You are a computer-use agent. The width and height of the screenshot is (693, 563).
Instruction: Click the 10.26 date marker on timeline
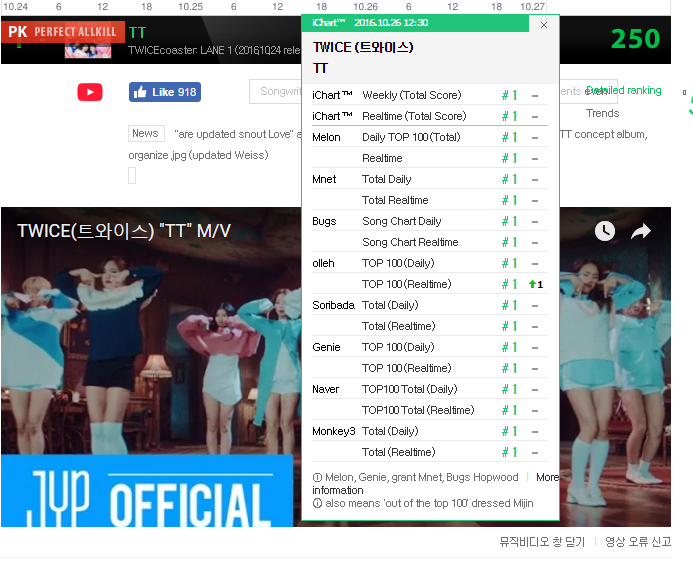tap(366, 7)
